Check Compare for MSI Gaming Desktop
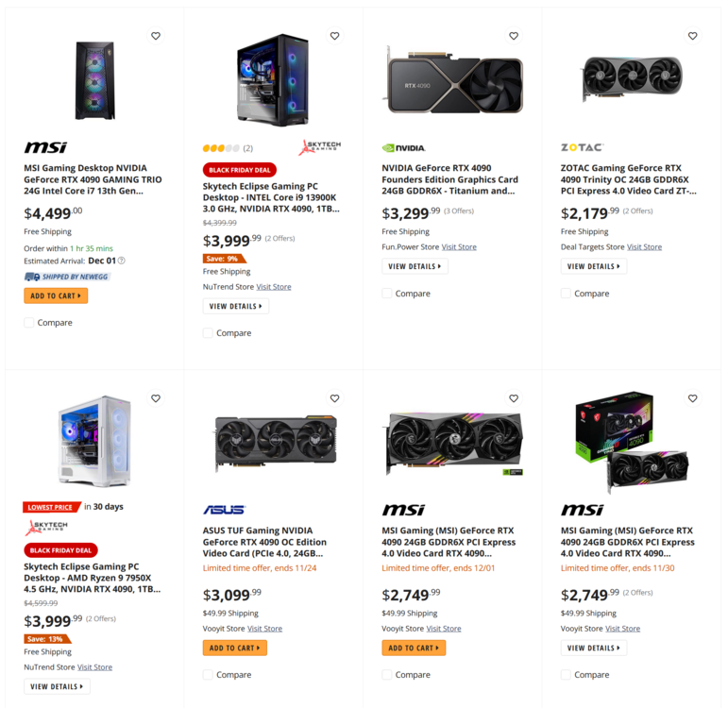The width and height of the screenshot is (728, 708). (30, 323)
